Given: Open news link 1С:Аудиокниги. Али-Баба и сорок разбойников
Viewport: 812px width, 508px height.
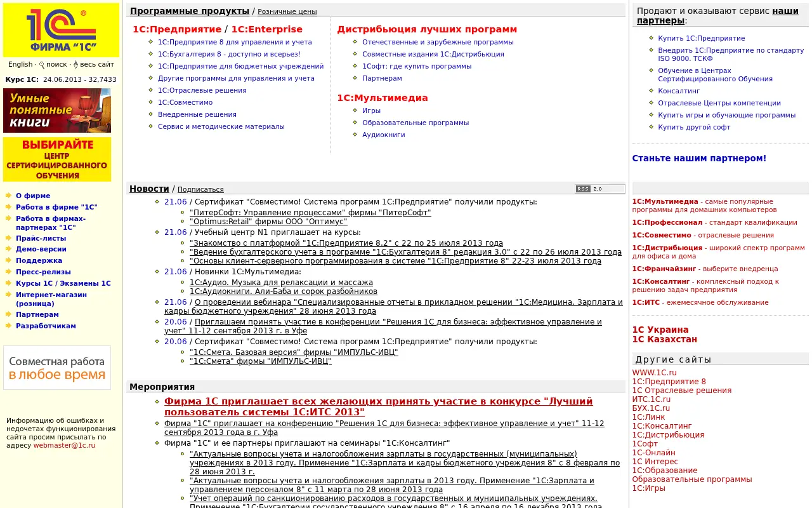Looking at the screenshot, I should [284, 291].
